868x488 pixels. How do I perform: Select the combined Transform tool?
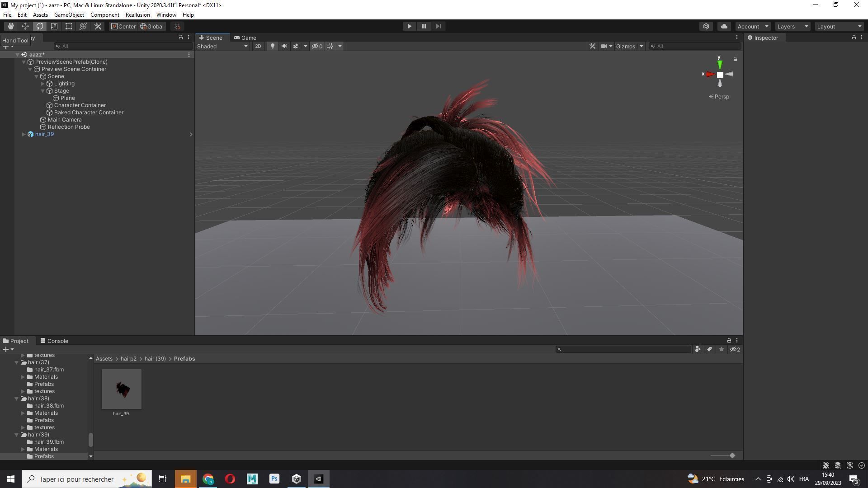(83, 26)
